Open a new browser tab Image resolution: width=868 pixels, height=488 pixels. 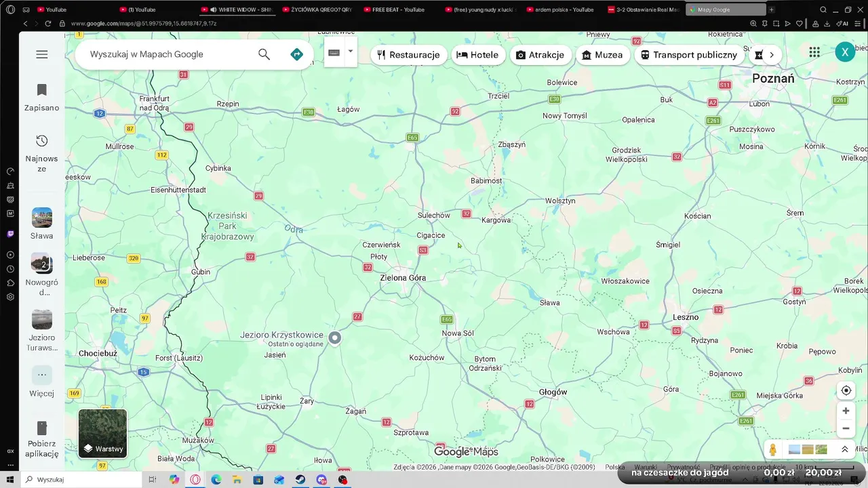pos(772,9)
